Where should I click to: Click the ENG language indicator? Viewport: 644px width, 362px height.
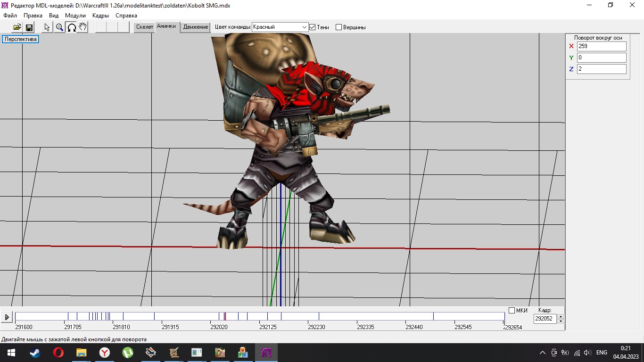point(602,353)
